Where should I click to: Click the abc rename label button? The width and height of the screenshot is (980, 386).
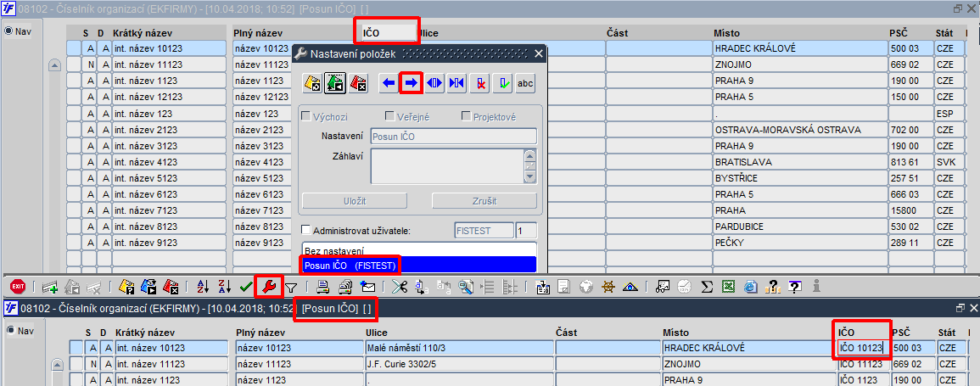tap(525, 83)
